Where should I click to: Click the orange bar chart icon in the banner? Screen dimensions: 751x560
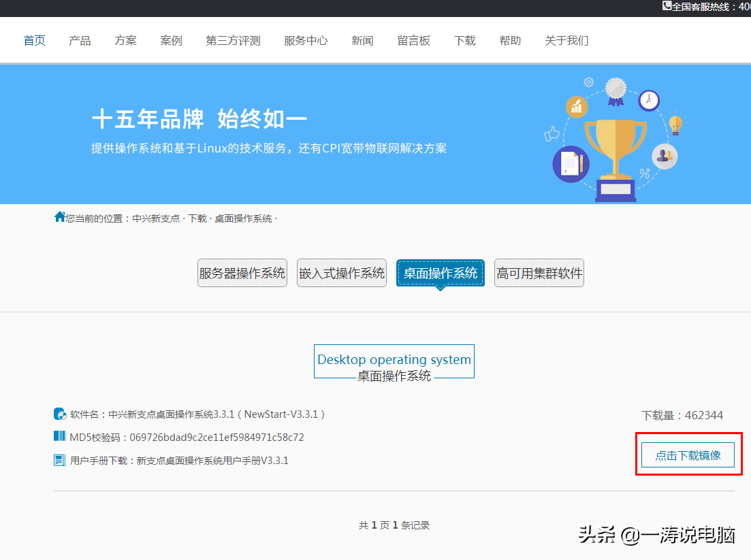(x=577, y=106)
